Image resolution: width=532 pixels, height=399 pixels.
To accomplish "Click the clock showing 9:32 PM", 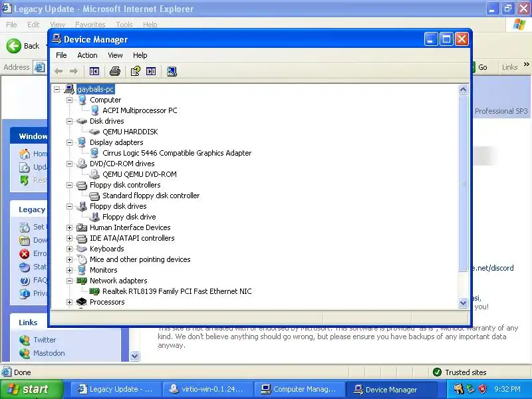I will pyautogui.click(x=507, y=389).
